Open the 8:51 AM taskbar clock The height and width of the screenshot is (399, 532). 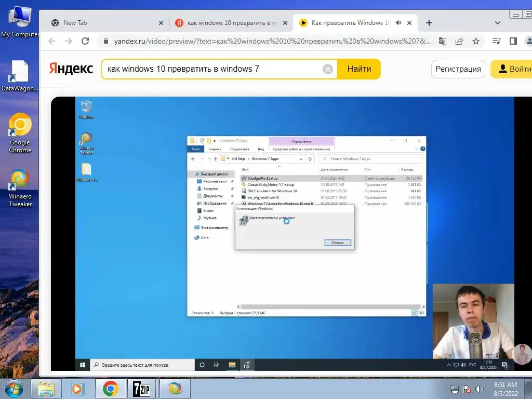pyautogui.click(x=506, y=389)
